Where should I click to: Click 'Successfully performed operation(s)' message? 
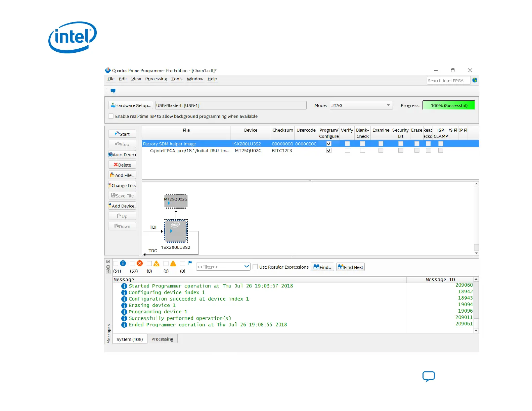[180, 318]
